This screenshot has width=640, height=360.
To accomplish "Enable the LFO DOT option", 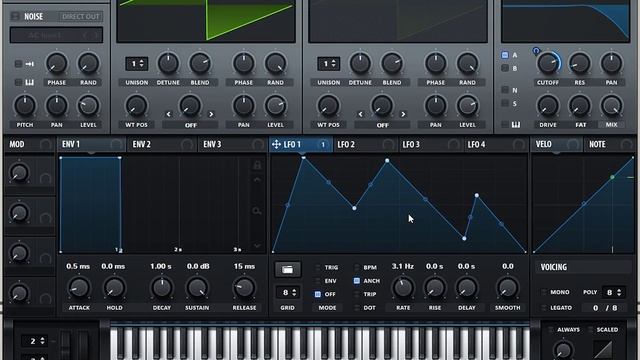I will (356, 307).
